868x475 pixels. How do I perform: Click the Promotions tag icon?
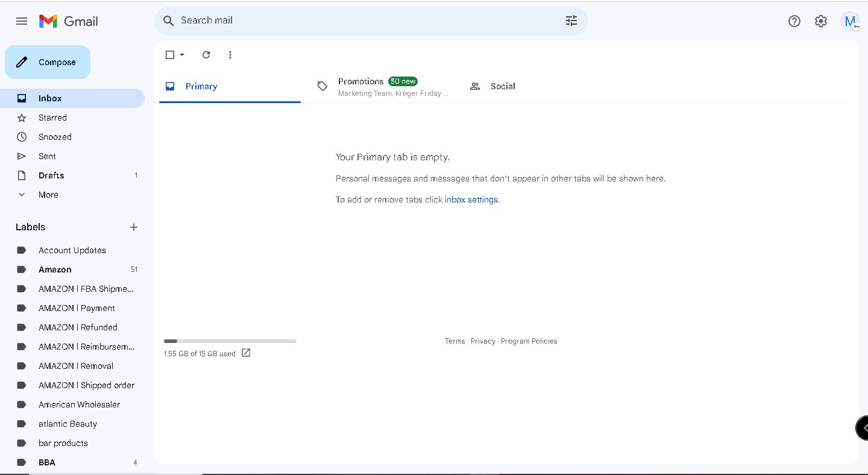click(322, 86)
